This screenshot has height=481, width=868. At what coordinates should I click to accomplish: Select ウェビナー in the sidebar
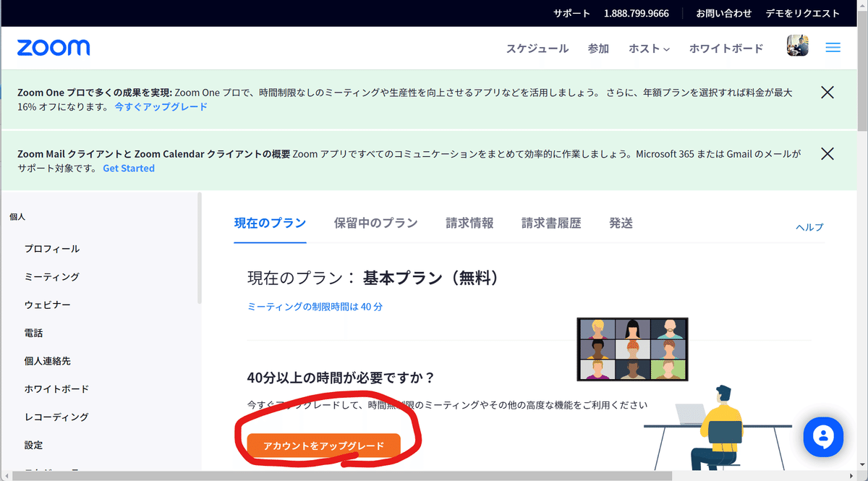point(48,305)
